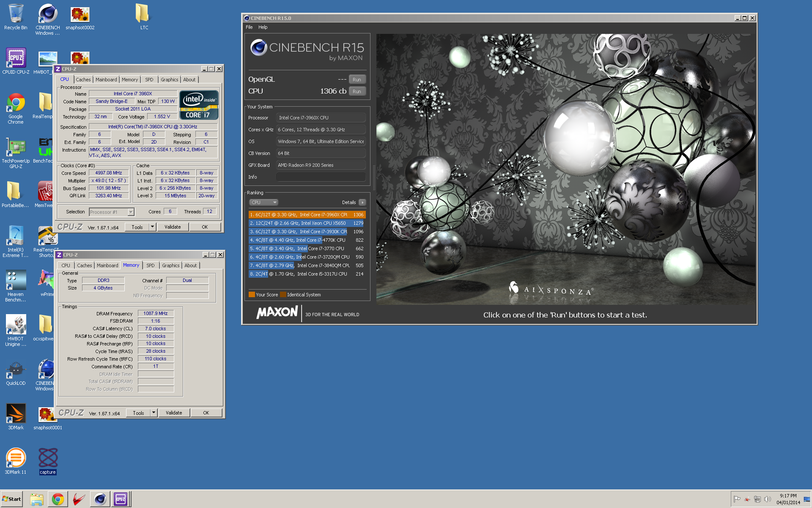Click the orange Your Score legend swatch

point(252,295)
